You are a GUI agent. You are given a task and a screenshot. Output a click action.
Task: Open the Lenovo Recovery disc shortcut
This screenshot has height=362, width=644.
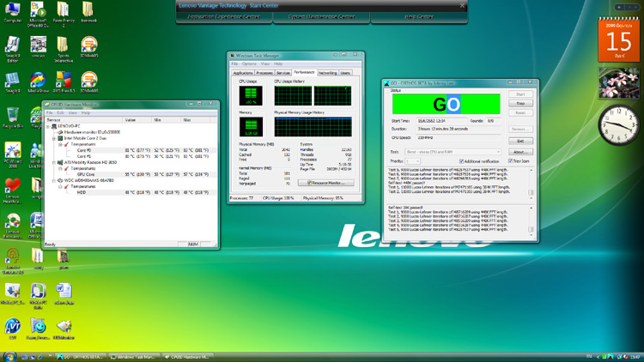click(13, 226)
